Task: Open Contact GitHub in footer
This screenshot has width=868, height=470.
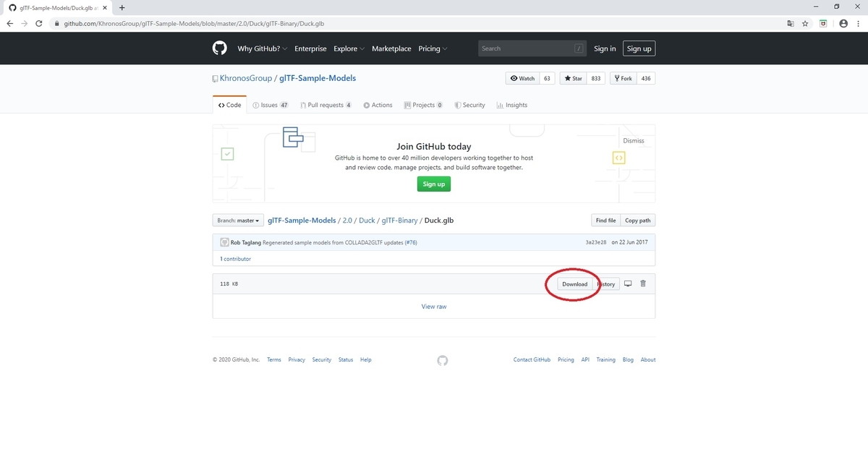Action: click(532, 359)
